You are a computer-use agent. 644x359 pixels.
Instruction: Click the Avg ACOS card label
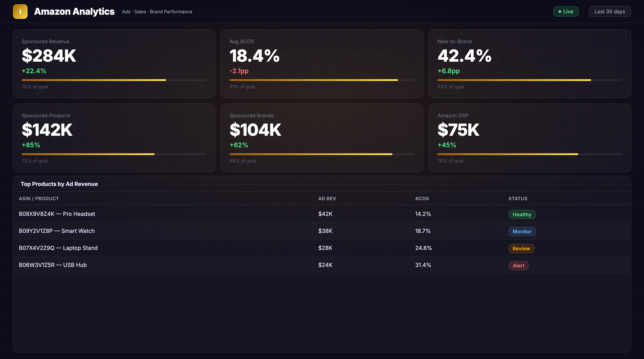pyautogui.click(x=241, y=41)
